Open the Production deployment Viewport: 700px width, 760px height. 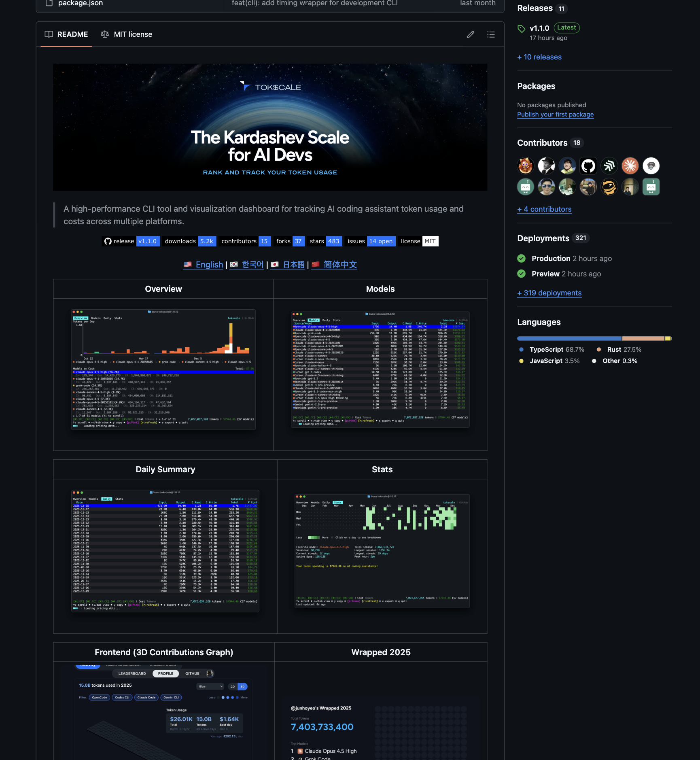551,259
